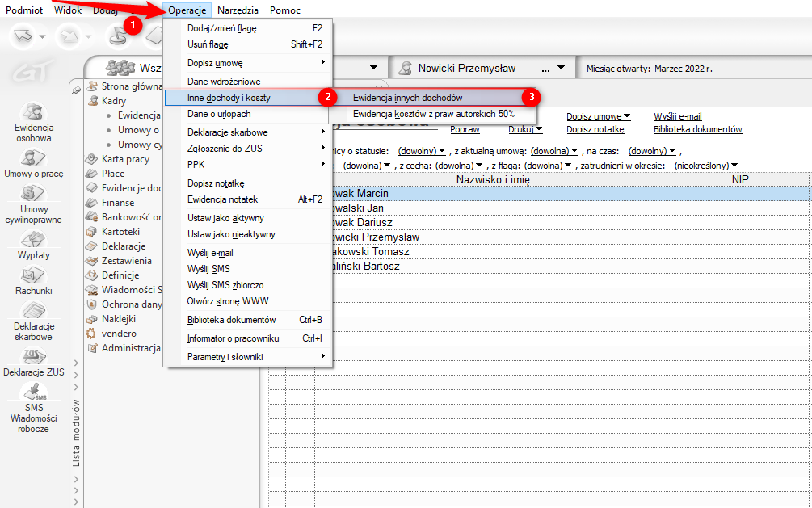
Task: Click the vendero gear icon
Action: pyautogui.click(x=91, y=334)
